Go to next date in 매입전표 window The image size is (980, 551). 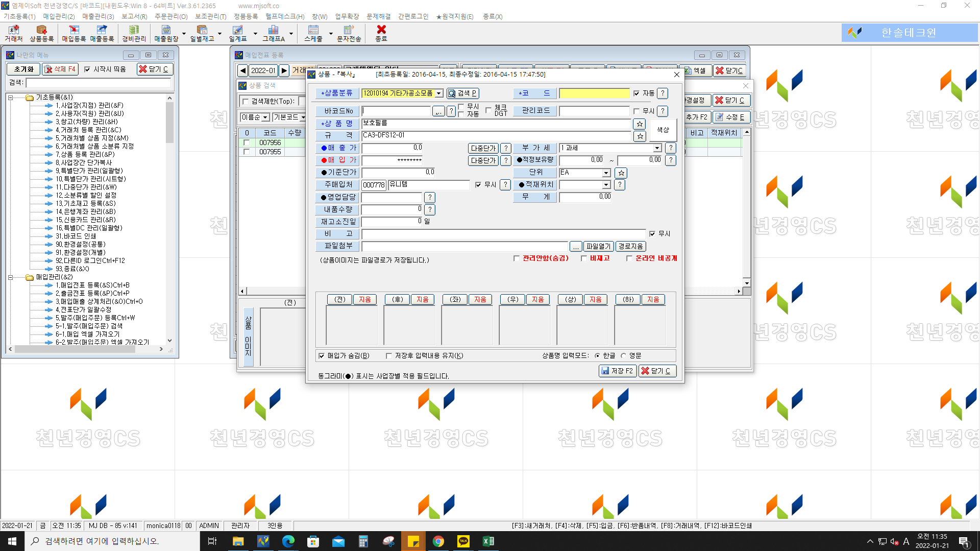pyautogui.click(x=284, y=70)
